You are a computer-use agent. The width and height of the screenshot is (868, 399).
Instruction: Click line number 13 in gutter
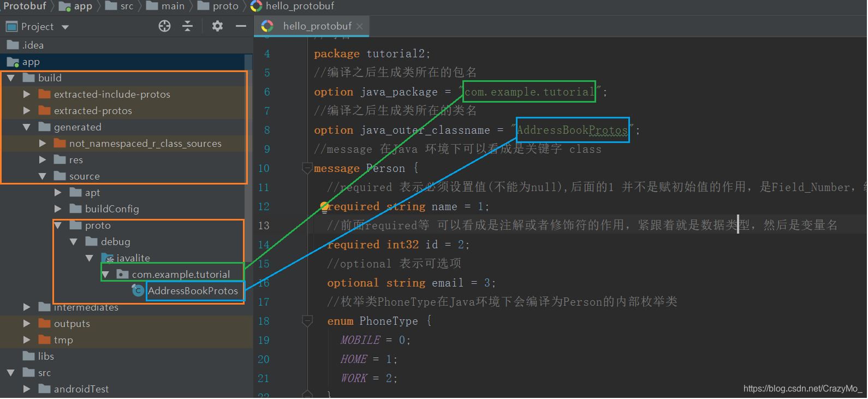[264, 225]
